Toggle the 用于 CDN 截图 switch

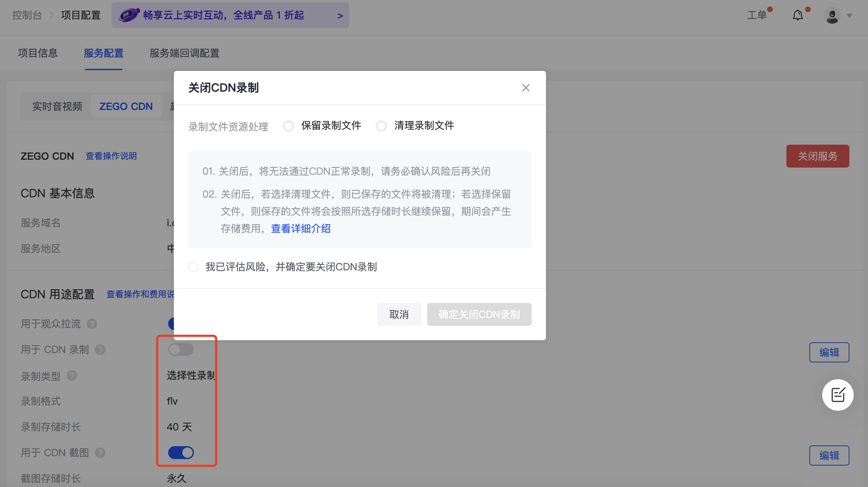tap(181, 453)
